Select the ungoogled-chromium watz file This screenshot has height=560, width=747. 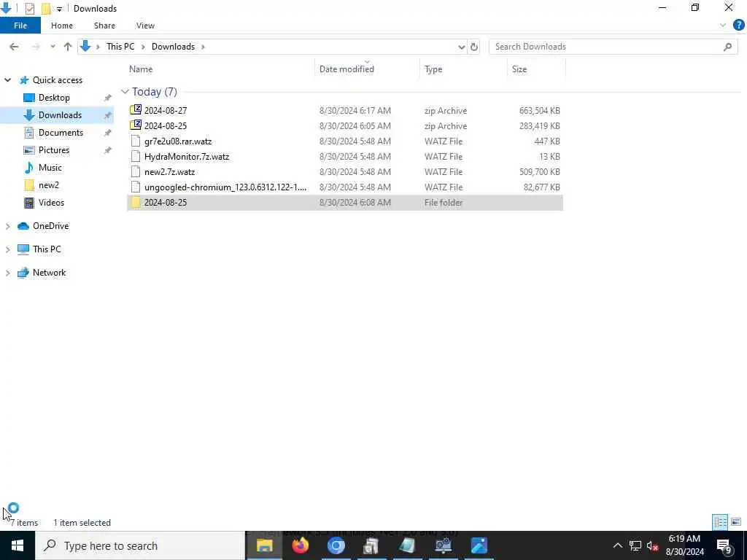pyautogui.click(x=345, y=187)
